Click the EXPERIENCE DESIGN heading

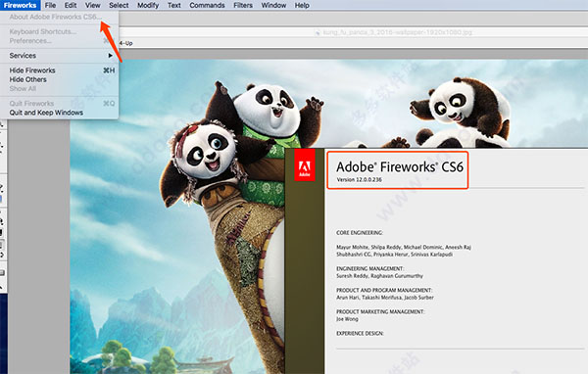360,333
